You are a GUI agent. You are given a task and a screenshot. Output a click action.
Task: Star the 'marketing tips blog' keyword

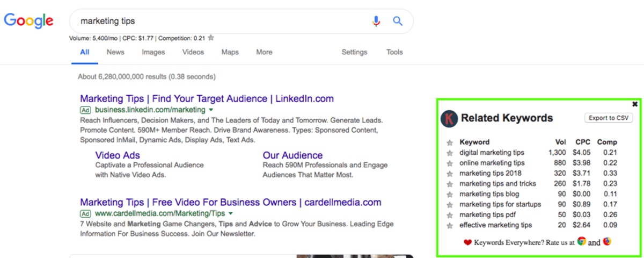[450, 194]
